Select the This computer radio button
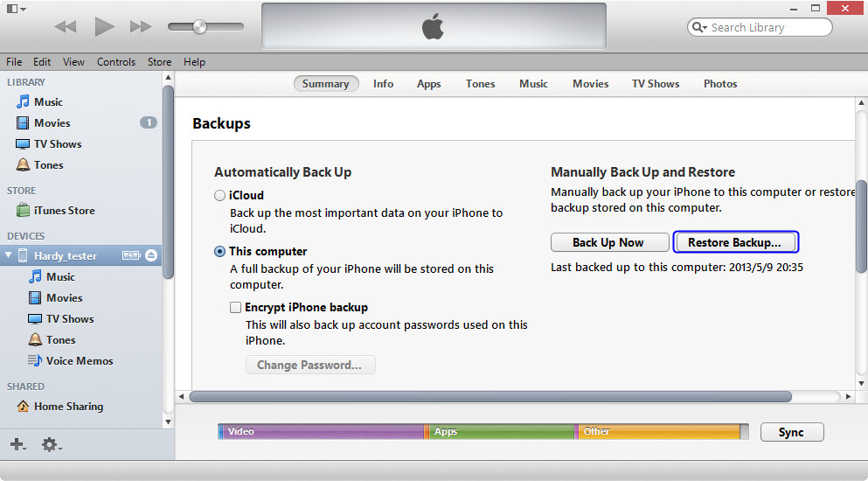This screenshot has width=868, height=481. pyautogui.click(x=219, y=251)
